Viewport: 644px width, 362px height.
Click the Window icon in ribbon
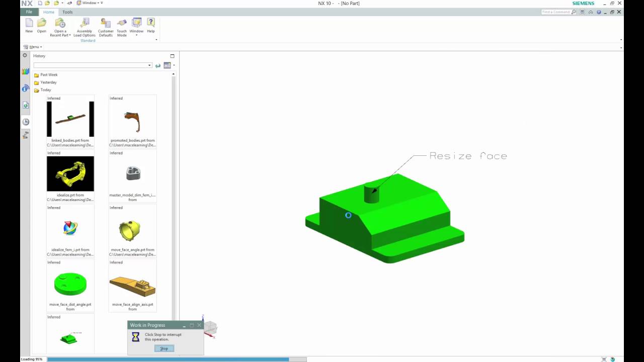point(136,23)
